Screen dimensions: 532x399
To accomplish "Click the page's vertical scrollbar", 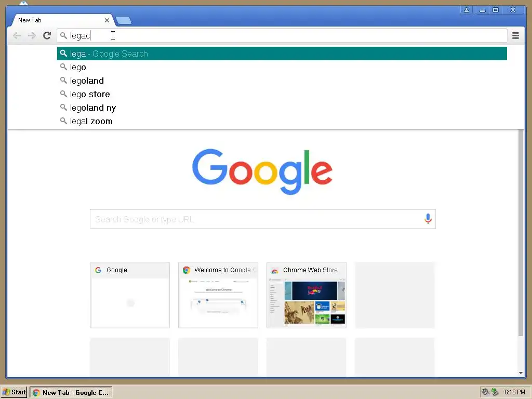I will (521, 233).
